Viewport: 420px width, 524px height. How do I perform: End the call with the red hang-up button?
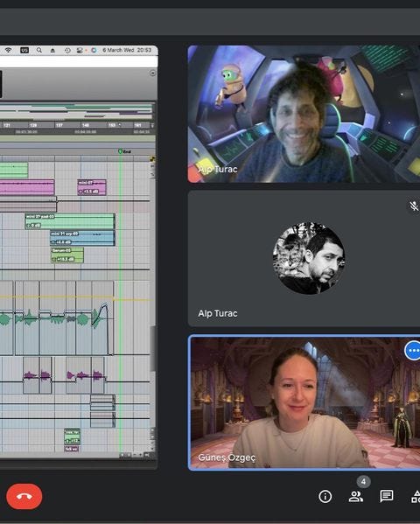(24, 496)
